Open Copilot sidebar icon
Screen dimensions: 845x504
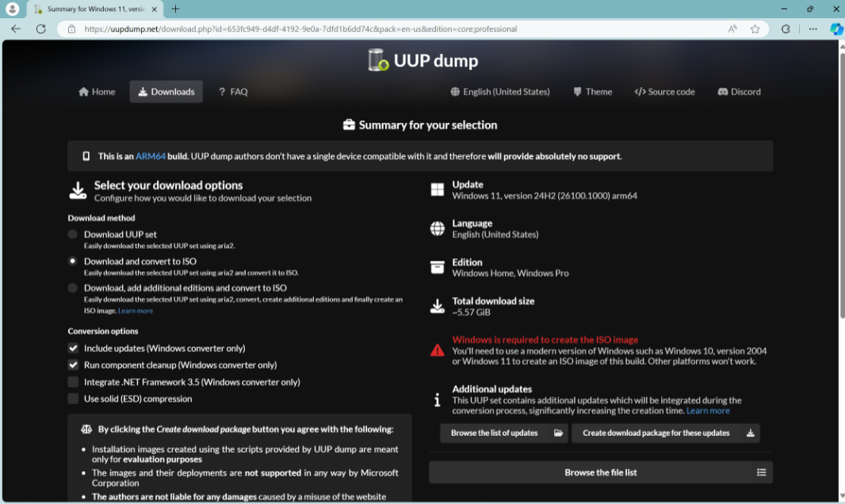click(836, 29)
